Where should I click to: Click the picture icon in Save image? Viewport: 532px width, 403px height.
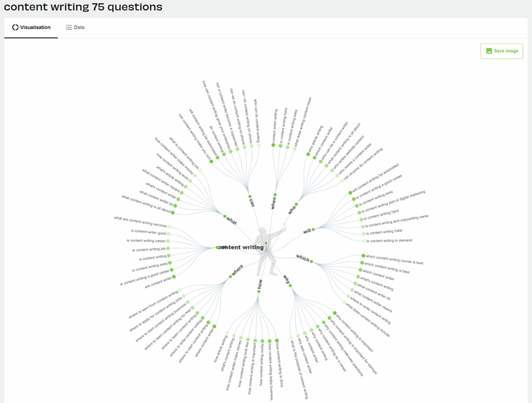[x=489, y=51]
